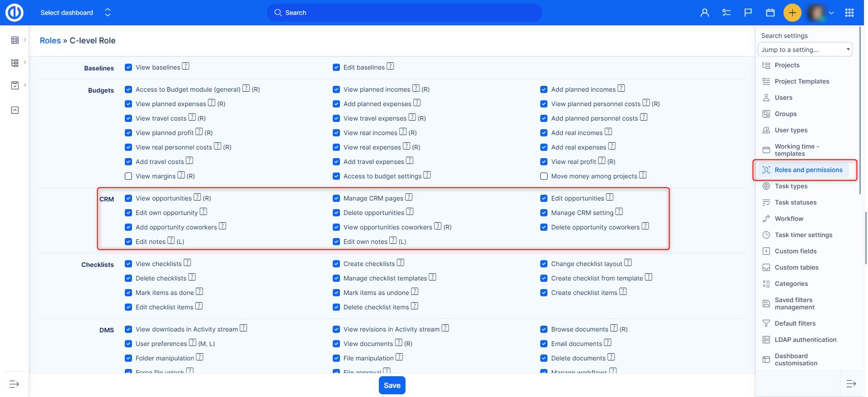Click the right sidebar vertical scrollbar
Screen dimensions: 868x397
[x=860, y=108]
